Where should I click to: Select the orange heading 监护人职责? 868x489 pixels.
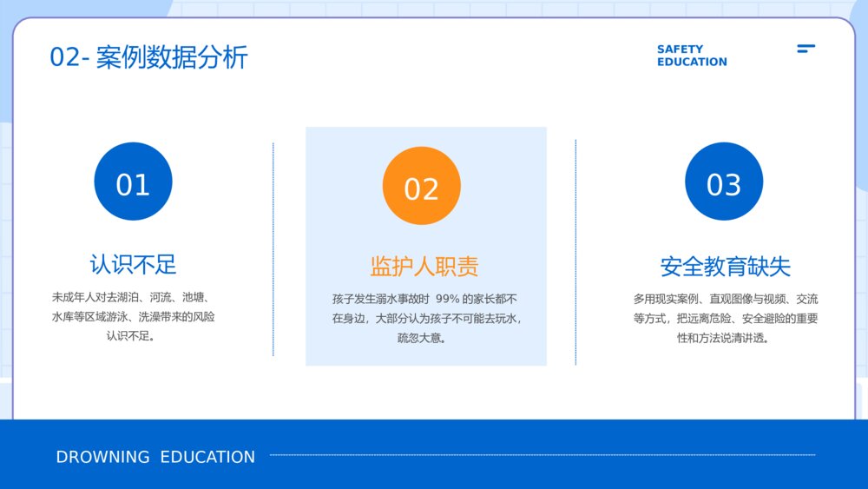pos(424,267)
